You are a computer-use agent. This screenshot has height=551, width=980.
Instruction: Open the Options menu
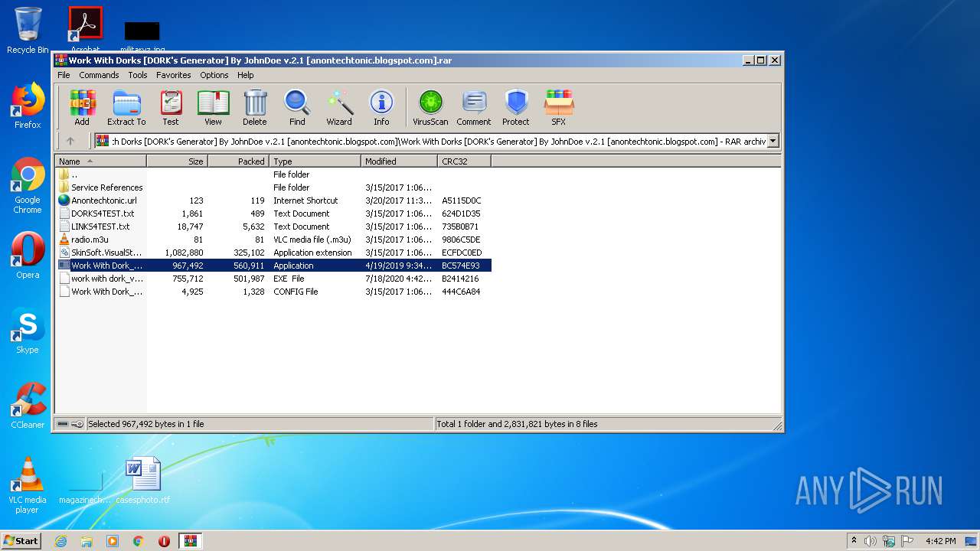(x=214, y=75)
